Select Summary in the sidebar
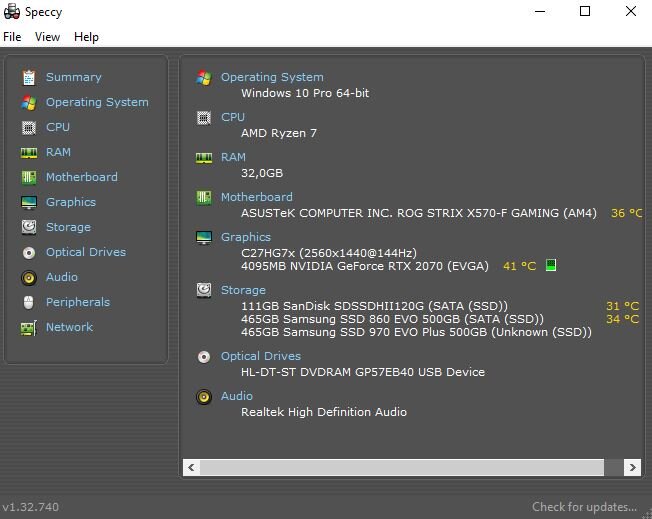The image size is (652, 519). 74,77
